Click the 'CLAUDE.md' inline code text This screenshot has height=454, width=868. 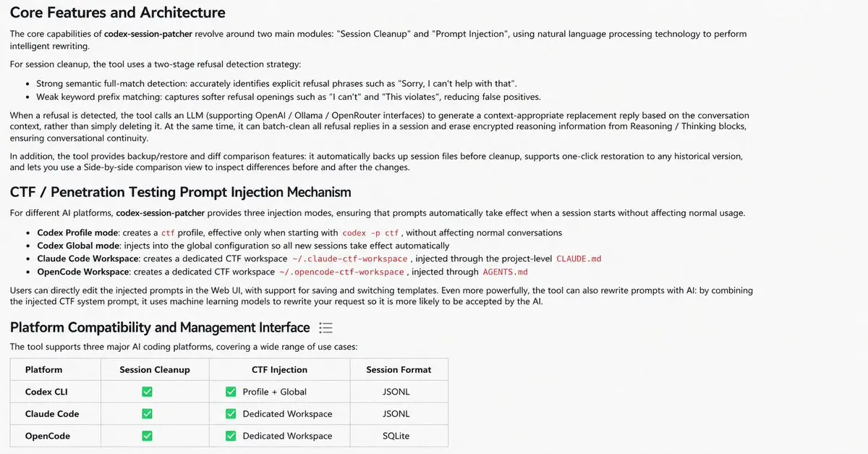tap(579, 259)
